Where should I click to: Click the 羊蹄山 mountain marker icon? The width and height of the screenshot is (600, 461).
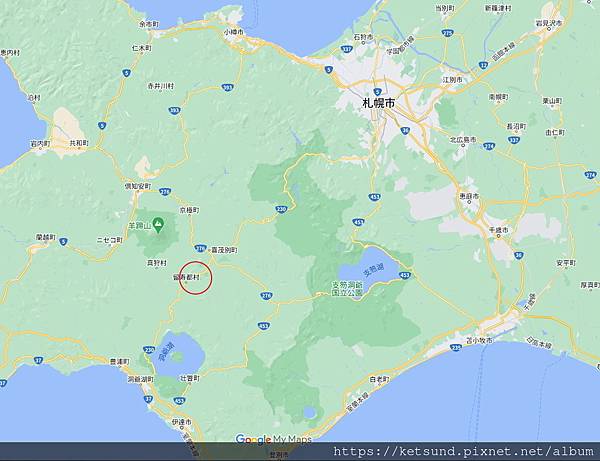tap(157, 225)
